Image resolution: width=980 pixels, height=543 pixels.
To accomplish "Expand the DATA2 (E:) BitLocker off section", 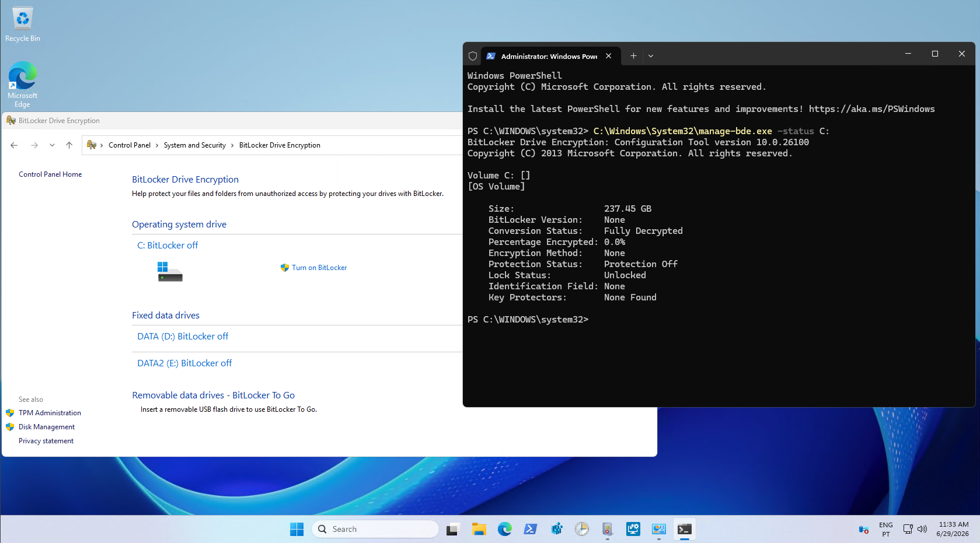I will pyautogui.click(x=184, y=363).
